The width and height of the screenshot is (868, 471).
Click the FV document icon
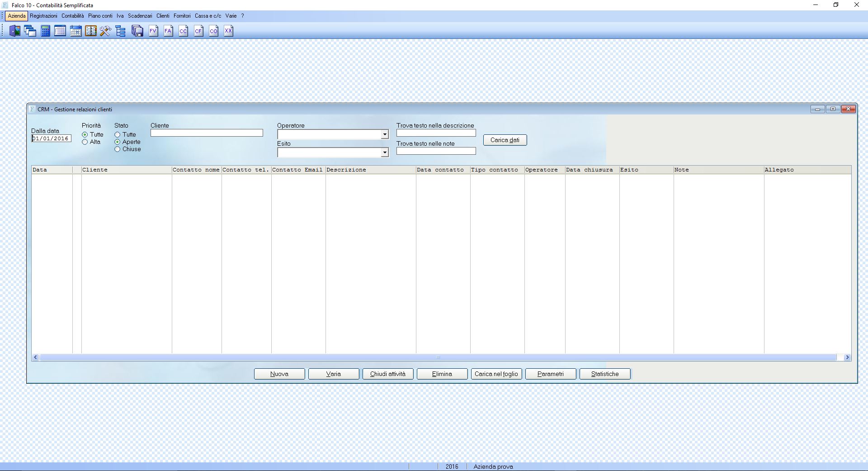click(x=153, y=31)
